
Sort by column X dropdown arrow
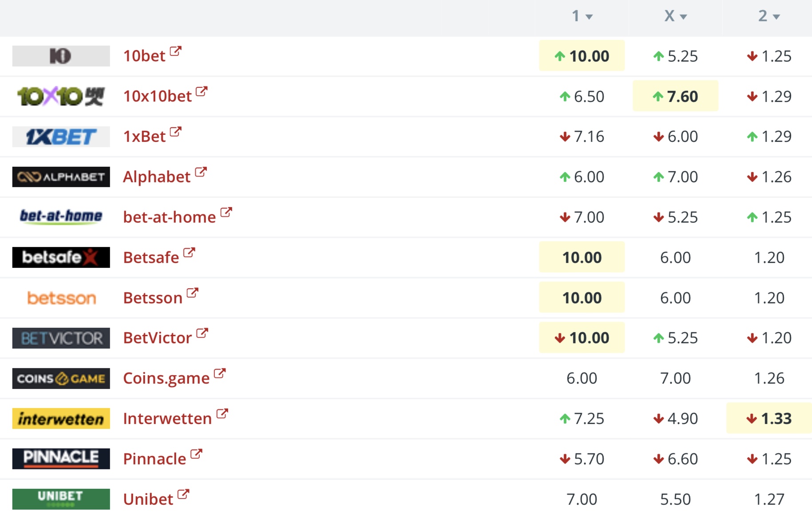tap(683, 17)
